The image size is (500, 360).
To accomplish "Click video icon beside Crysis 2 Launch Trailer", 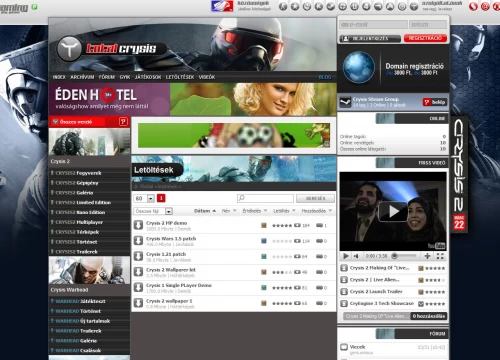I will tap(344, 292).
